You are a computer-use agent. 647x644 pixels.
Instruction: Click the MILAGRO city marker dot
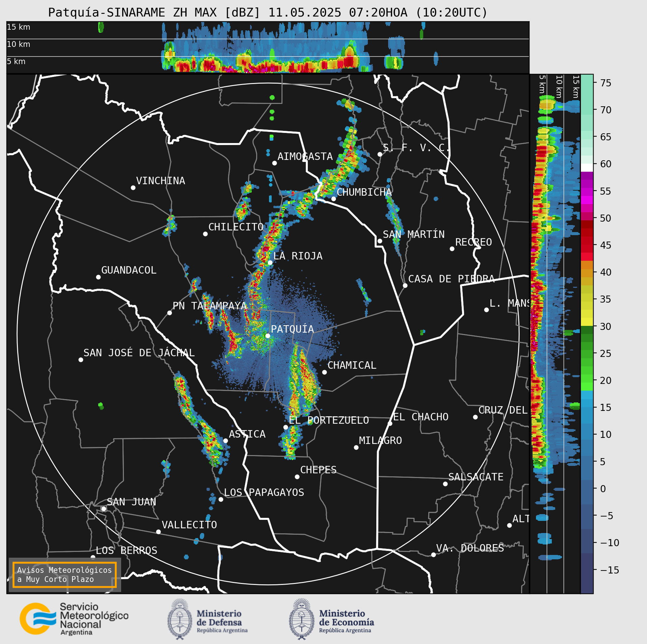356,447
